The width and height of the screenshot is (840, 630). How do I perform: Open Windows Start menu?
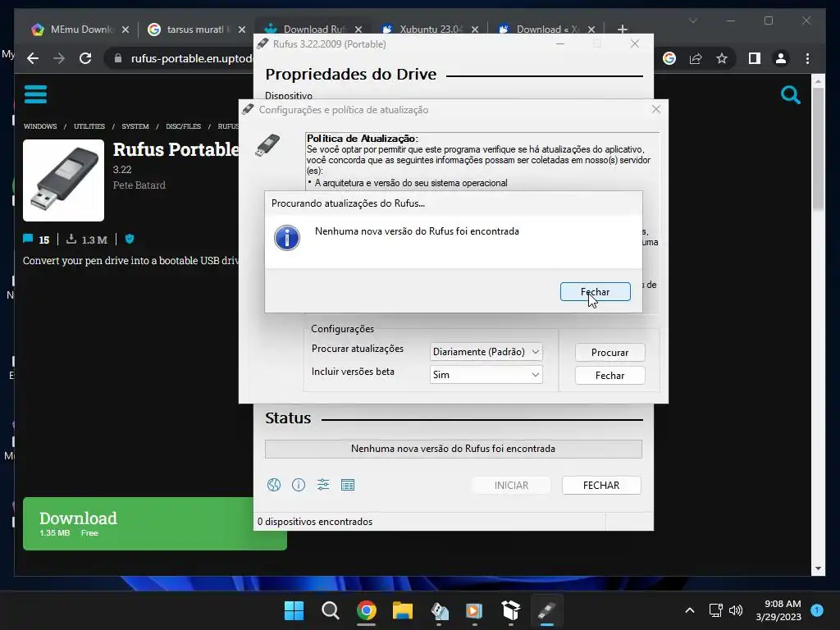[x=294, y=610]
